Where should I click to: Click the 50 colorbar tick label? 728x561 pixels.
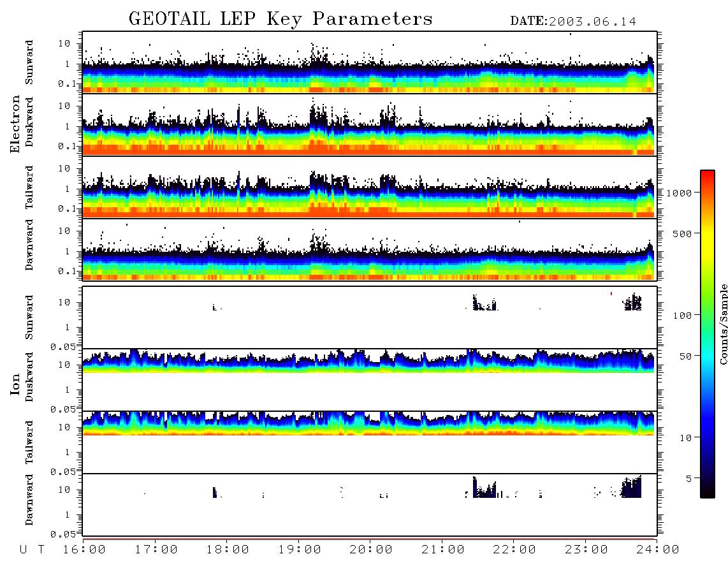(686, 356)
